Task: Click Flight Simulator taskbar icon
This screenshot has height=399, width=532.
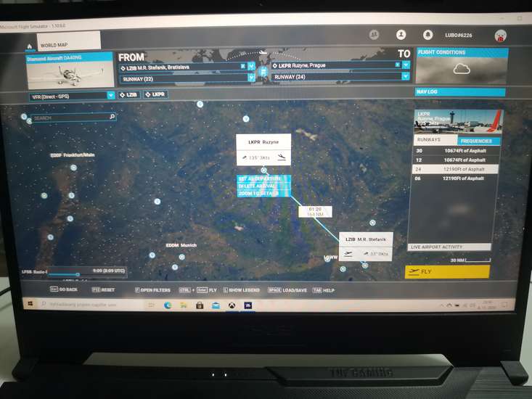Action: (248, 305)
